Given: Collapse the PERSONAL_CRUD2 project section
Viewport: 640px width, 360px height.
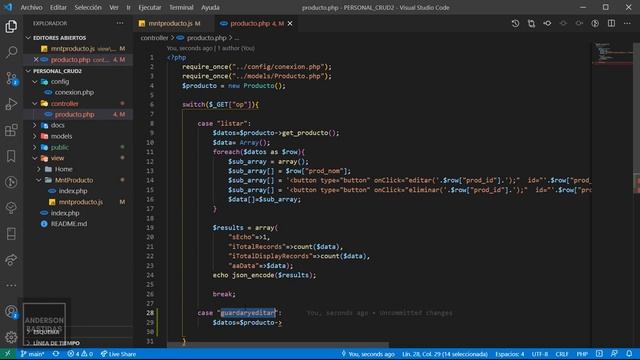Looking at the screenshot, I should [x=78, y=71].
